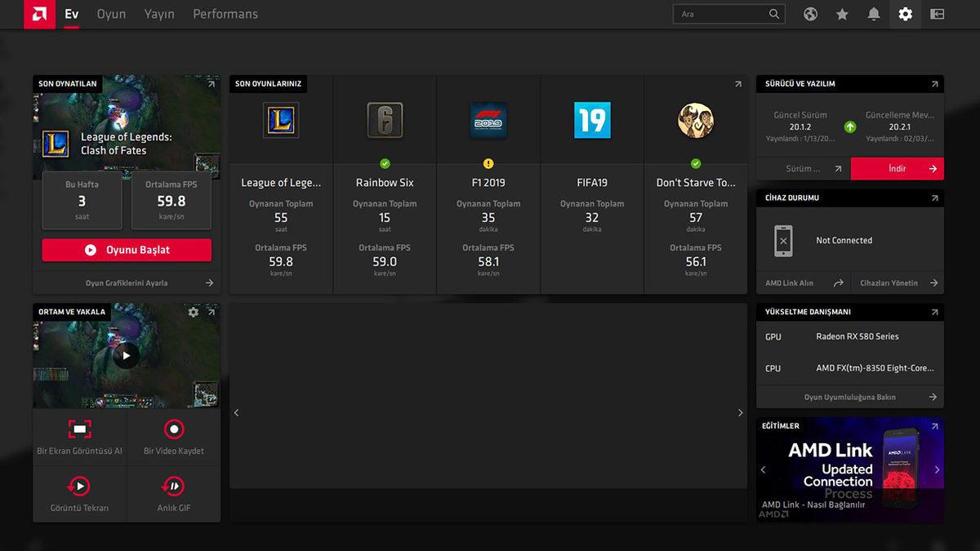Open favorites star icon in top bar
The width and height of the screenshot is (980, 551).
[842, 14]
